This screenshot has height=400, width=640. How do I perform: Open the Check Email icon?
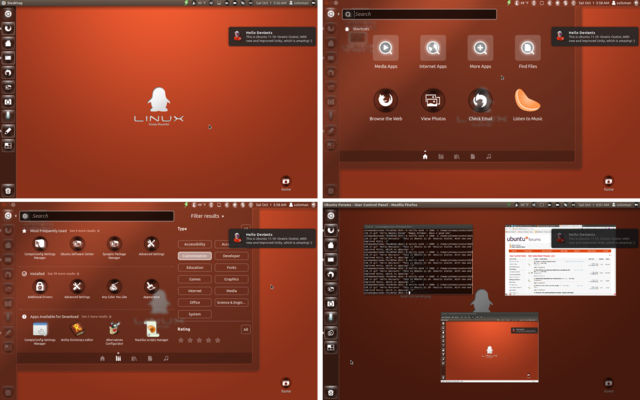pos(480,100)
